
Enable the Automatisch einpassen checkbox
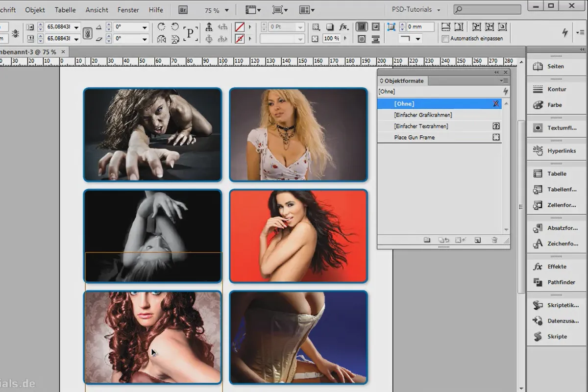445,39
